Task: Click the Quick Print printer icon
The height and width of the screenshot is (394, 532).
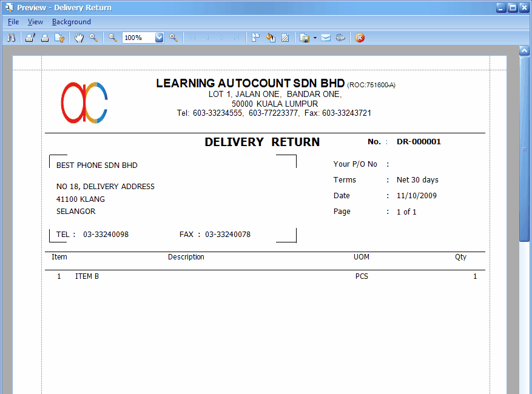Action: pyautogui.click(x=45, y=38)
